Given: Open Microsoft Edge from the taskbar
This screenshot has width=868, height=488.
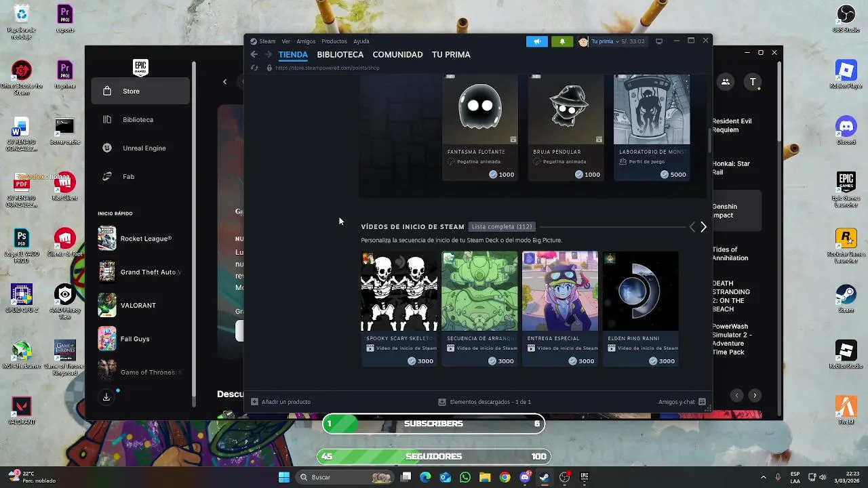Looking at the screenshot, I should (425, 477).
